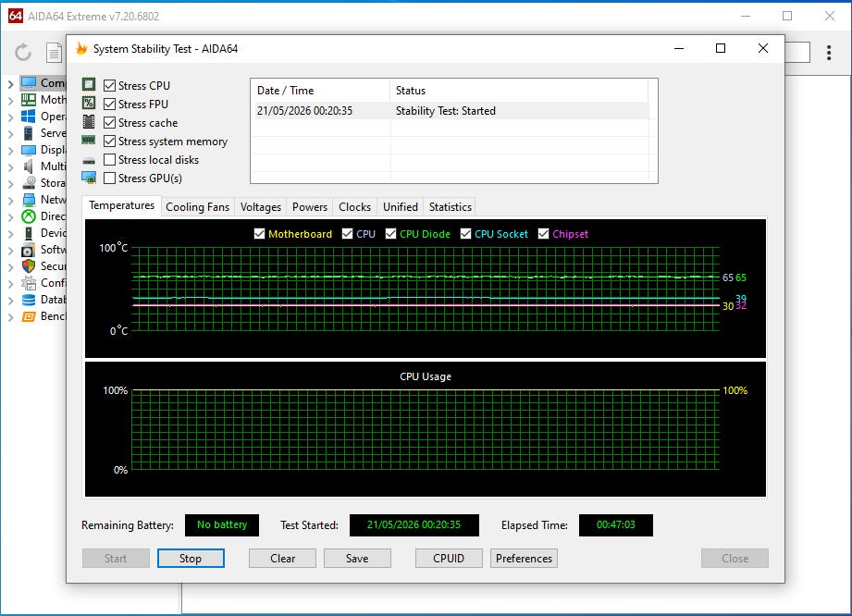Expand the Motherboard tree node

coord(10,101)
